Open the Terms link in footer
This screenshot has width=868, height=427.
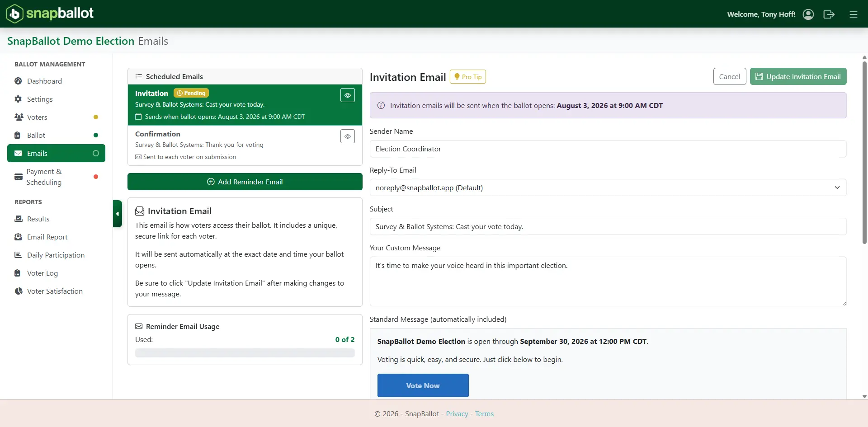pyautogui.click(x=484, y=414)
